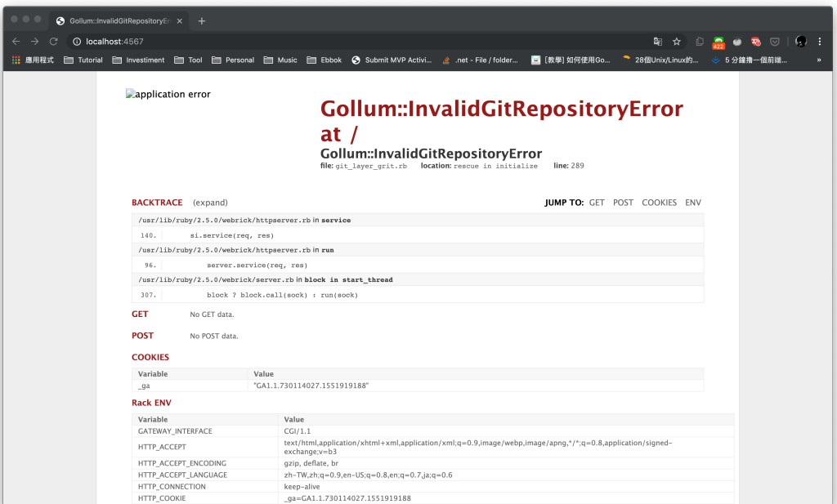Click the block.call(sock) code line
This screenshot has height=504, width=837.
click(282, 296)
